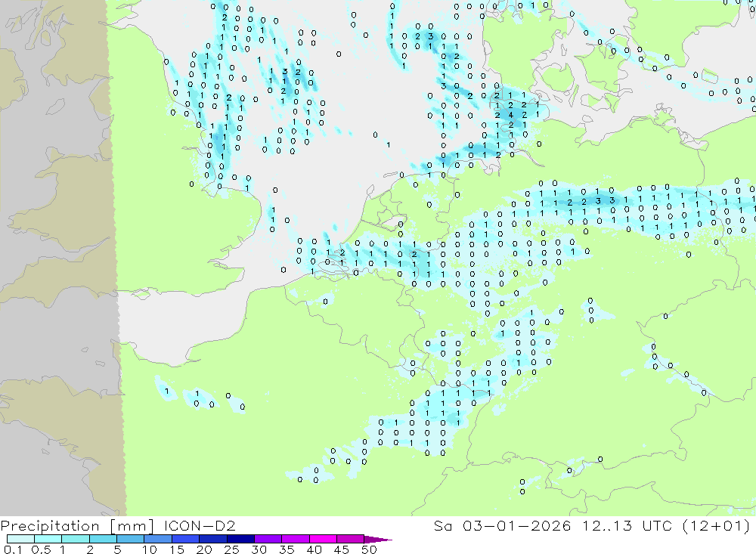Image resolution: width=756 pixels, height=554 pixels.
Task: Click the '35' legend scale label
Action: (x=287, y=549)
